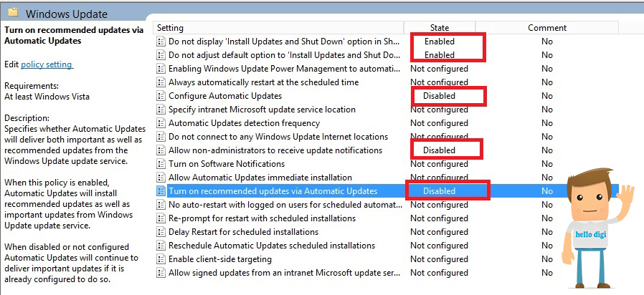
Task: Select Allow Automatic Updates immediate installation row
Action: click(387, 178)
